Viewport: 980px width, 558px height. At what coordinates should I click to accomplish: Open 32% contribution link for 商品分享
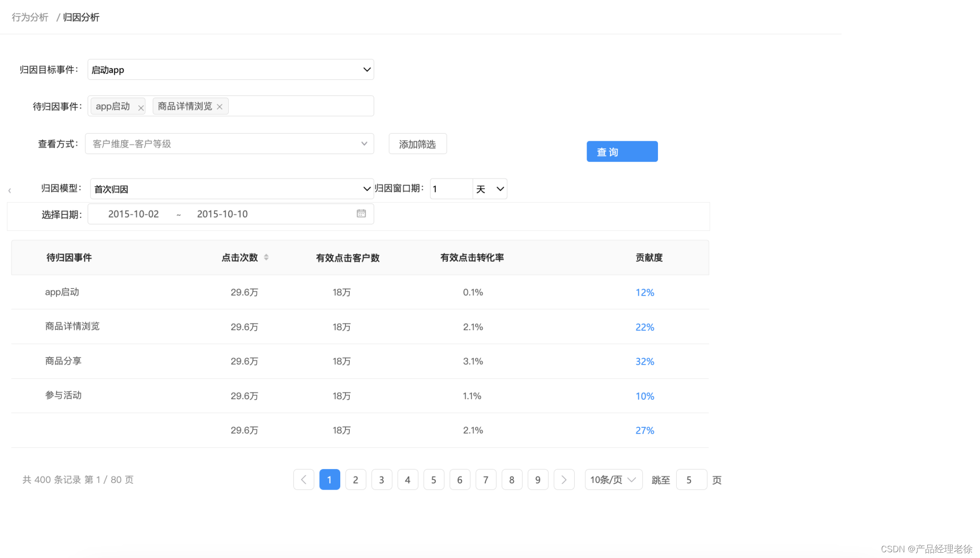645,361
